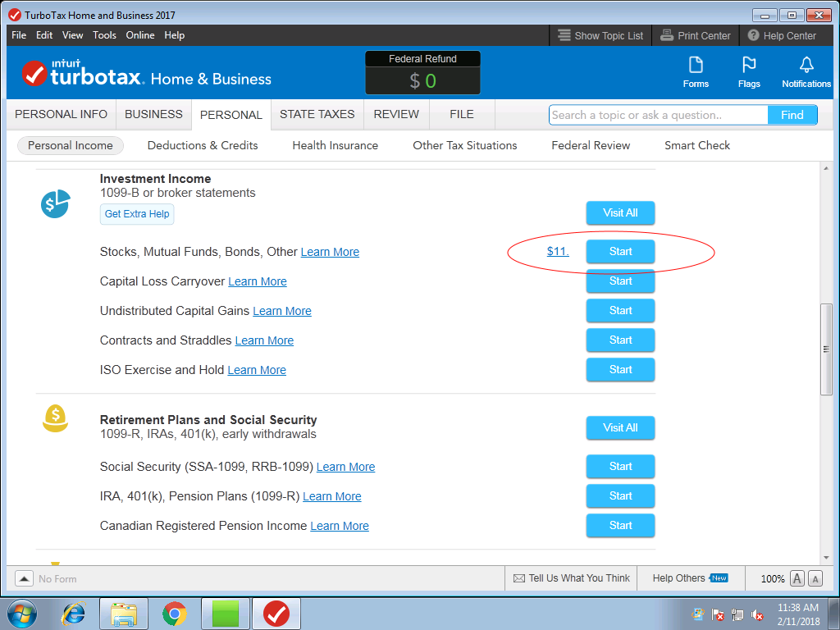Launch Internet Explorer from the taskbar

[x=73, y=614]
